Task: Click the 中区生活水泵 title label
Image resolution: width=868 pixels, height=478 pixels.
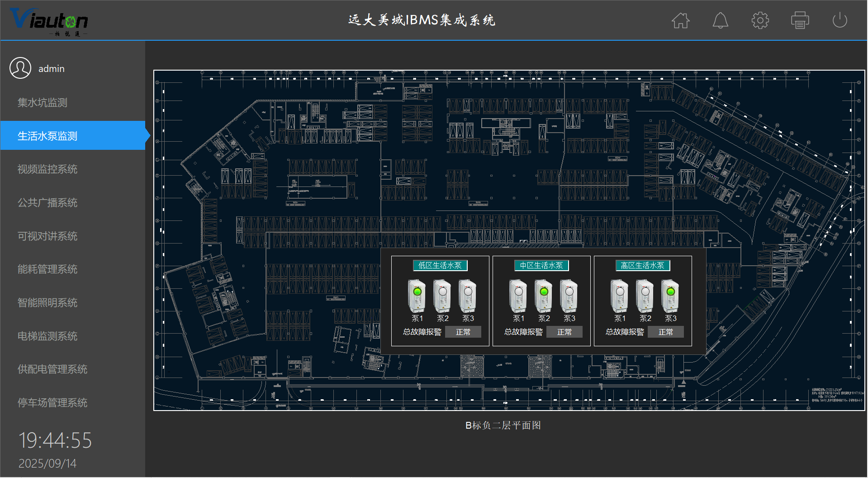Action: (x=541, y=266)
